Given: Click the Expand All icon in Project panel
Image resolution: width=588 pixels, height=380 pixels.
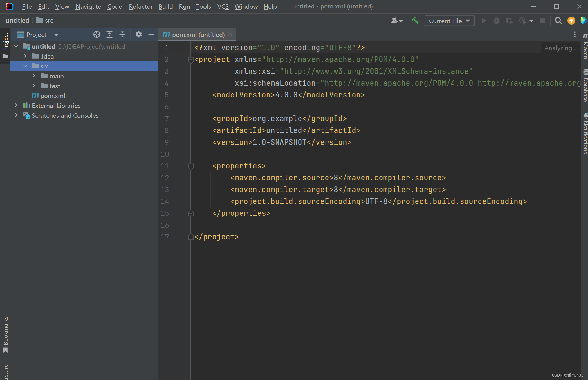Looking at the screenshot, I should tap(109, 35).
